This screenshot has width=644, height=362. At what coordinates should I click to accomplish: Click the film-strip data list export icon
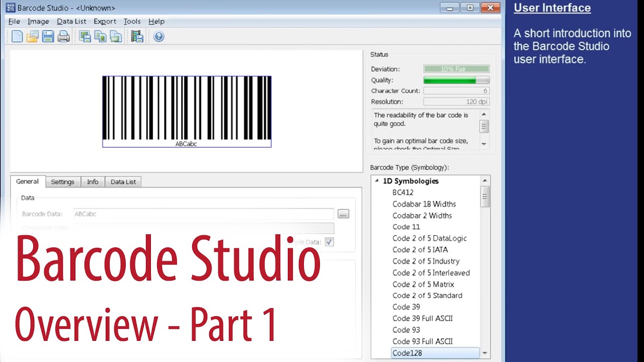[x=137, y=36]
